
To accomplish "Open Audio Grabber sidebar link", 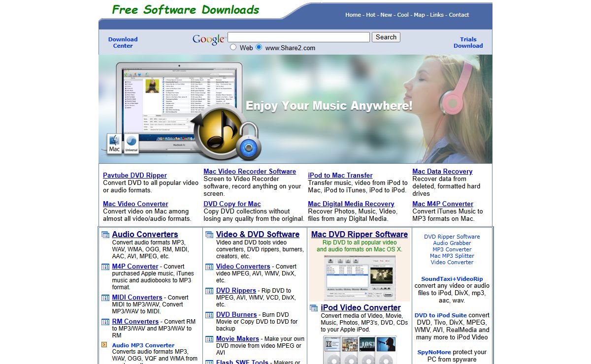I will click(452, 243).
